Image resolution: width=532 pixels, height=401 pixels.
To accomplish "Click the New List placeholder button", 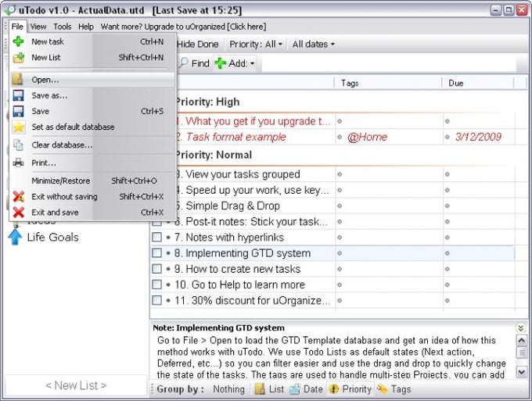I will [76, 385].
